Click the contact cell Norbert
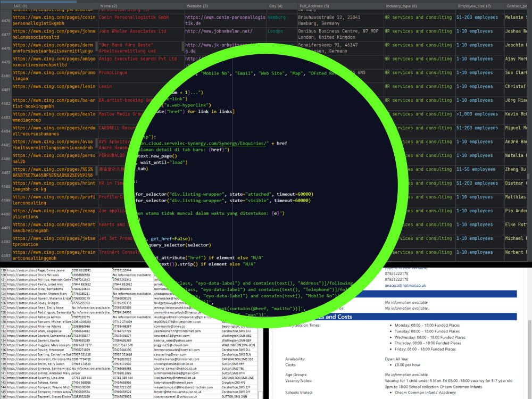 tap(516, 252)
